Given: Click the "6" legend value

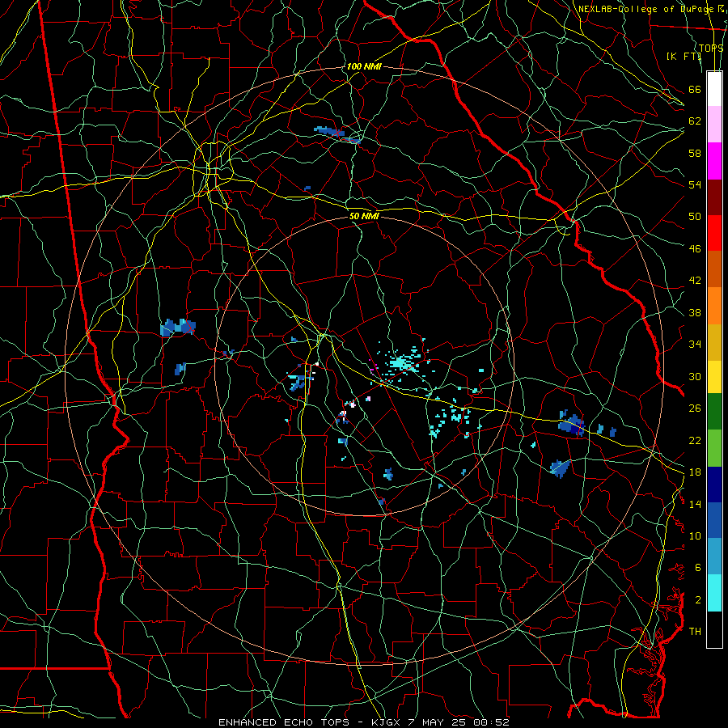Looking at the screenshot, I should 698,568.
